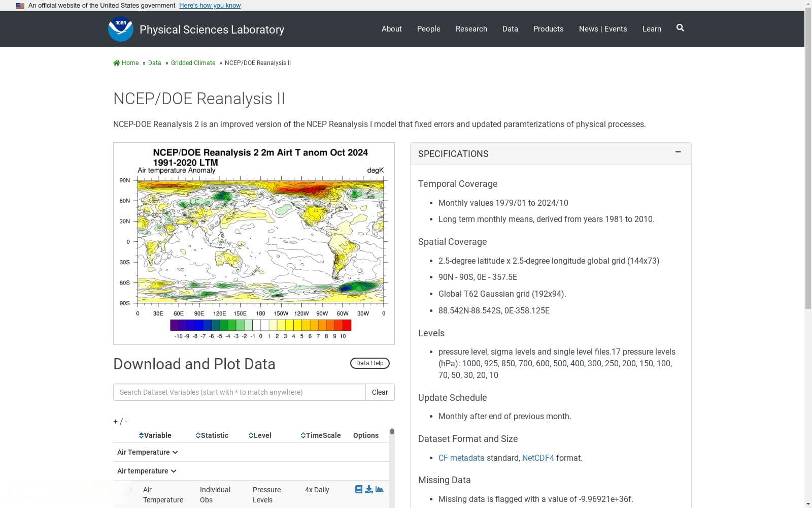Open the Data menu

pyautogui.click(x=510, y=29)
